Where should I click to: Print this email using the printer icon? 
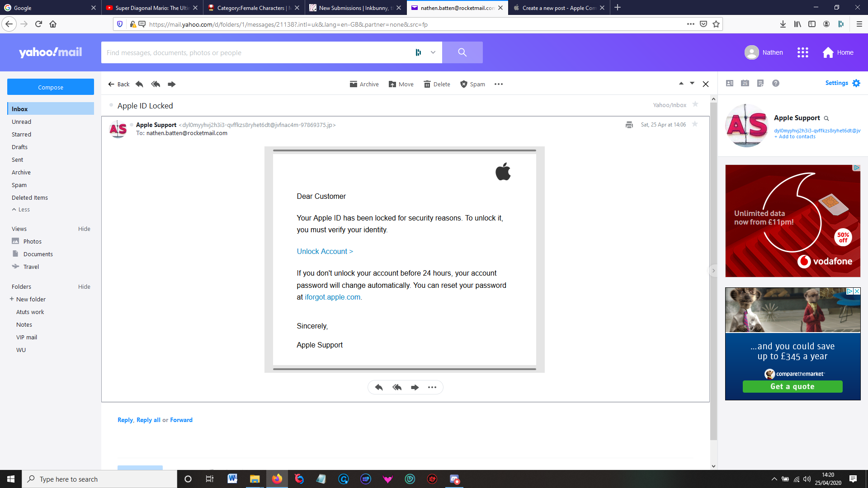click(x=629, y=125)
